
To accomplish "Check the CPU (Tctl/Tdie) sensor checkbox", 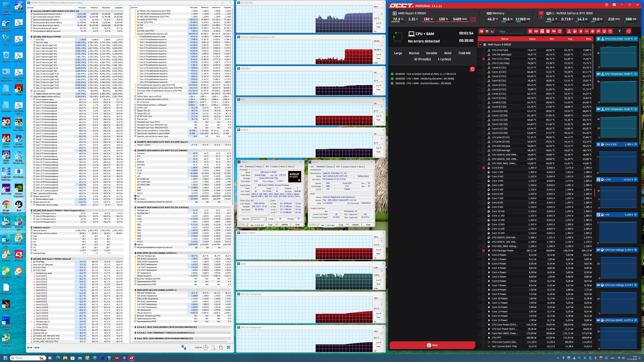I will 483,50.
